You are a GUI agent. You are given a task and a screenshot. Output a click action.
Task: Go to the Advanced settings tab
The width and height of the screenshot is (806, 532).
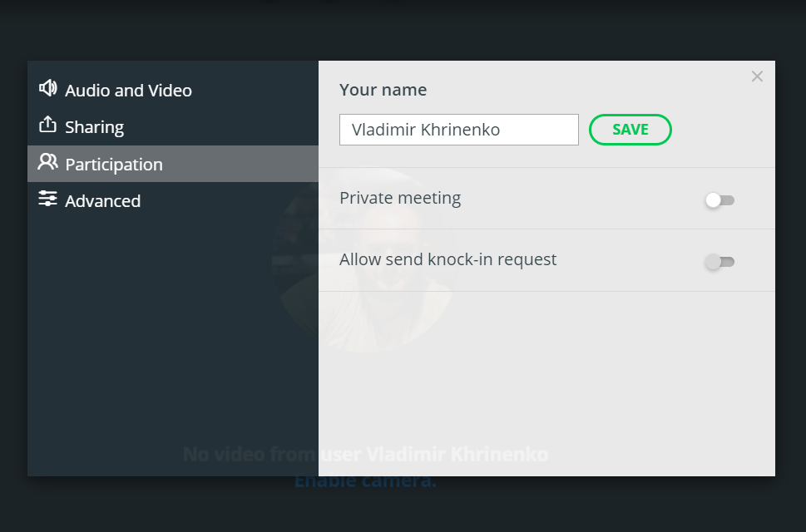[x=173, y=201]
